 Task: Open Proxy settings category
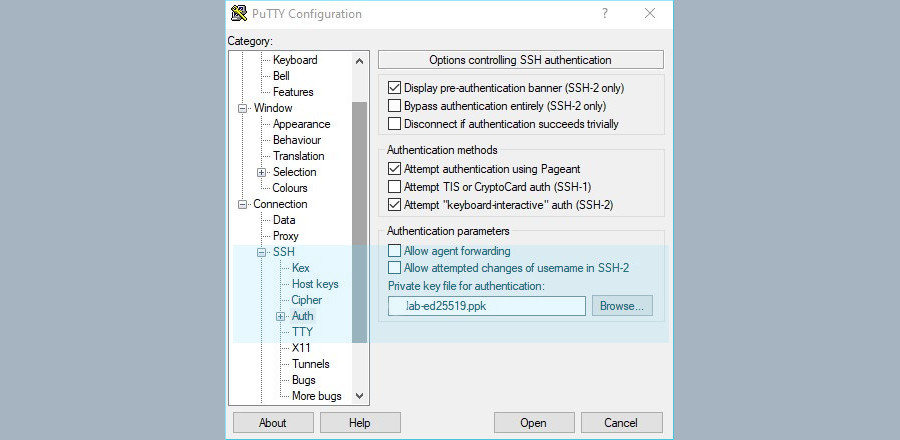click(286, 236)
